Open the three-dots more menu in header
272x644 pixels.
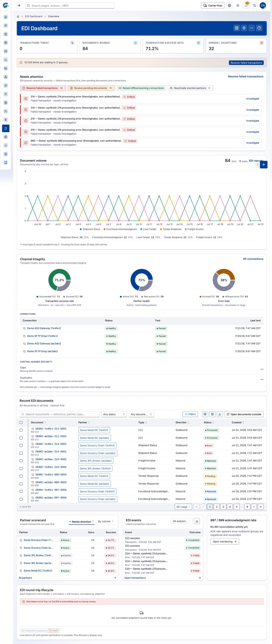coord(252,28)
